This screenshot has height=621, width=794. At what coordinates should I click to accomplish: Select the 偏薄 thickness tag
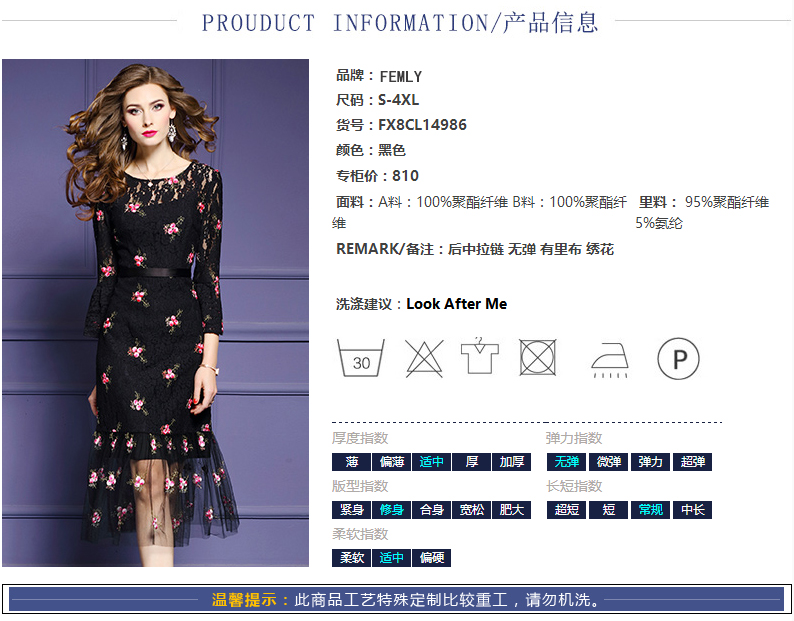[391, 461]
